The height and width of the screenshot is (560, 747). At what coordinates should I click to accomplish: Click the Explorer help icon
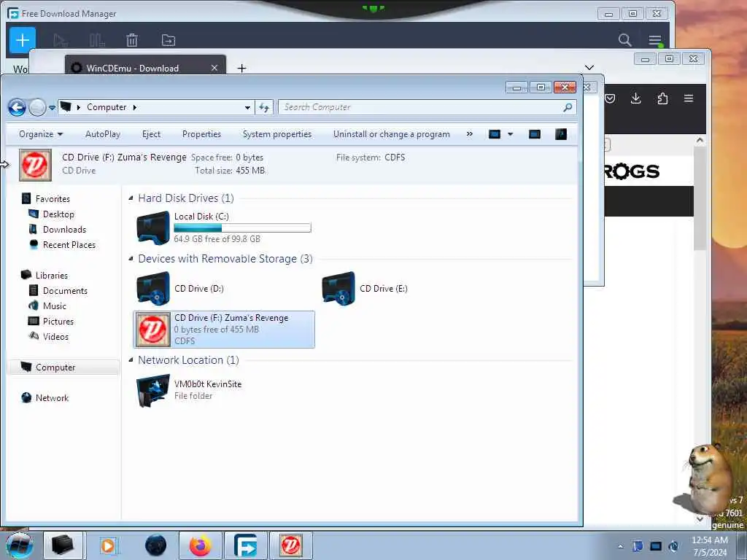click(561, 134)
